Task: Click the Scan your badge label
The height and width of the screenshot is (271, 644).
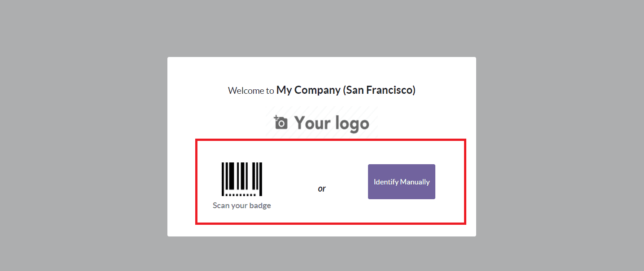Action: tap(241, 205)
